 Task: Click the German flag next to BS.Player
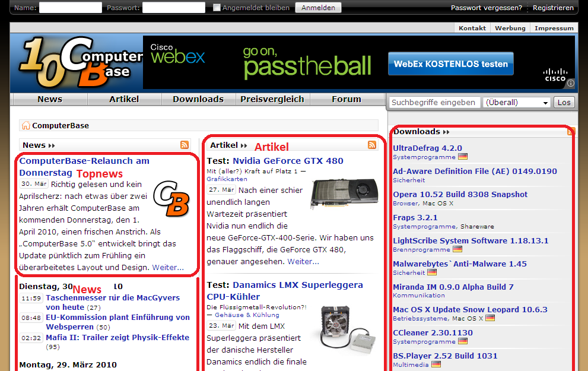coord(436,364)
